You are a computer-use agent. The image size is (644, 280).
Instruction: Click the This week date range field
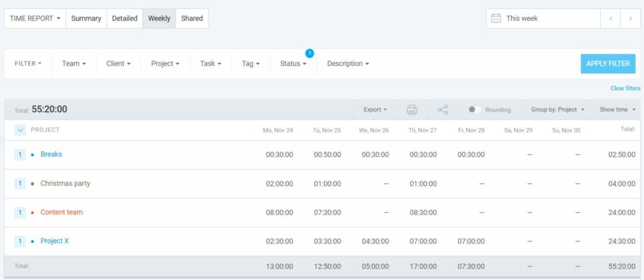click(x=542, y=19)
